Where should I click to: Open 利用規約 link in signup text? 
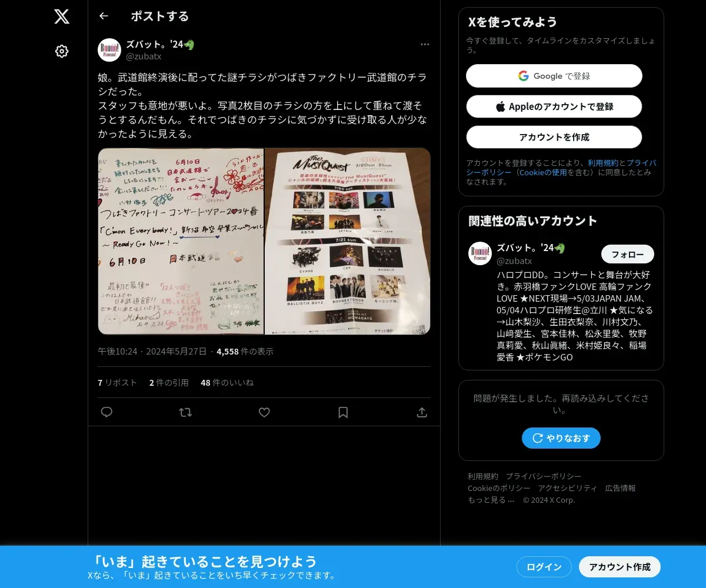pyautogui.click(x=603, y=163)
